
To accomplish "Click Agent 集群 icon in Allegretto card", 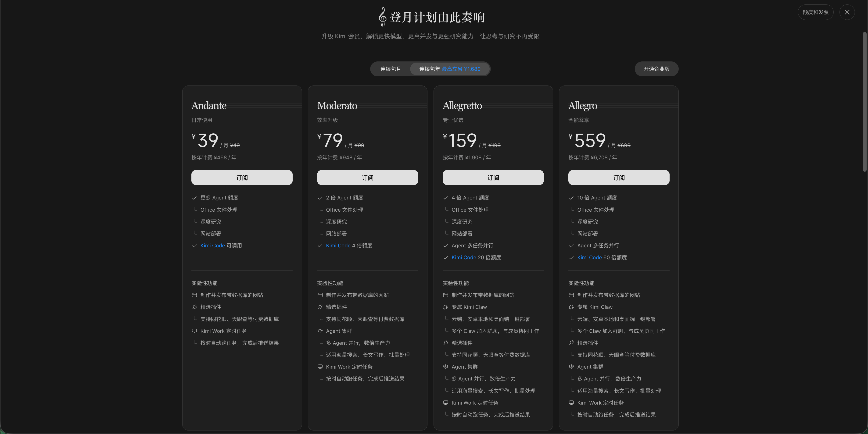I will pyautogui.click(x=445, y=367).
